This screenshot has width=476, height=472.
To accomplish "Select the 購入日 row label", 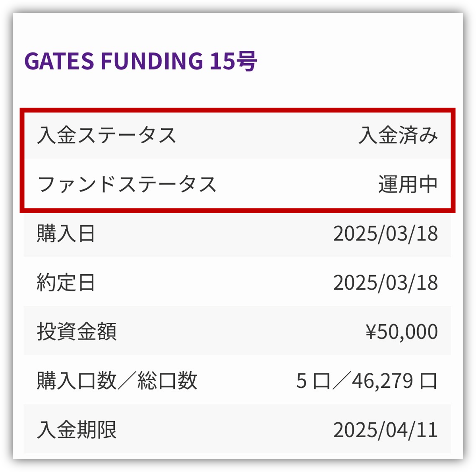I will 66,233.
